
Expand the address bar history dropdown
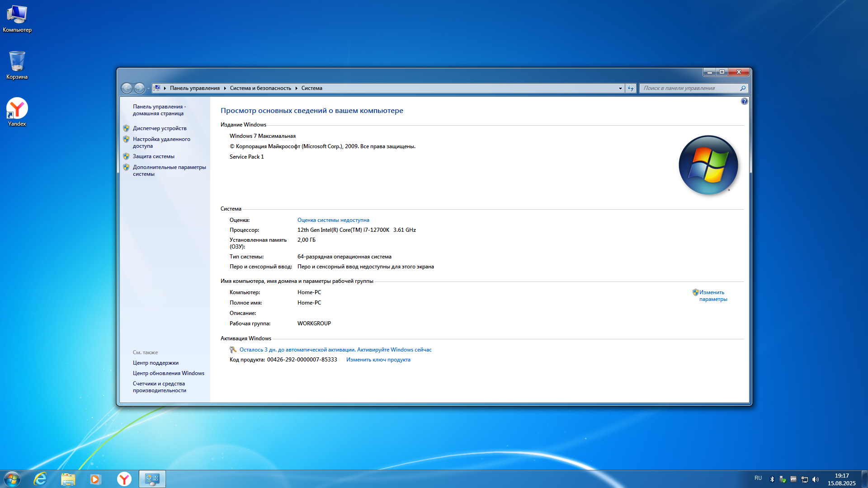click(x=621, y=88)
